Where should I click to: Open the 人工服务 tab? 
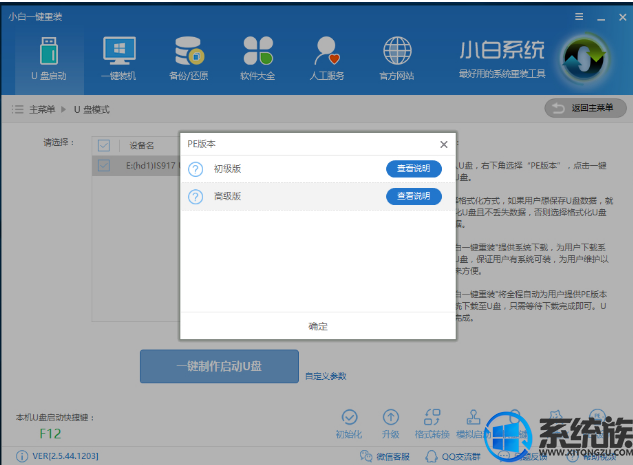pos(327,59)
